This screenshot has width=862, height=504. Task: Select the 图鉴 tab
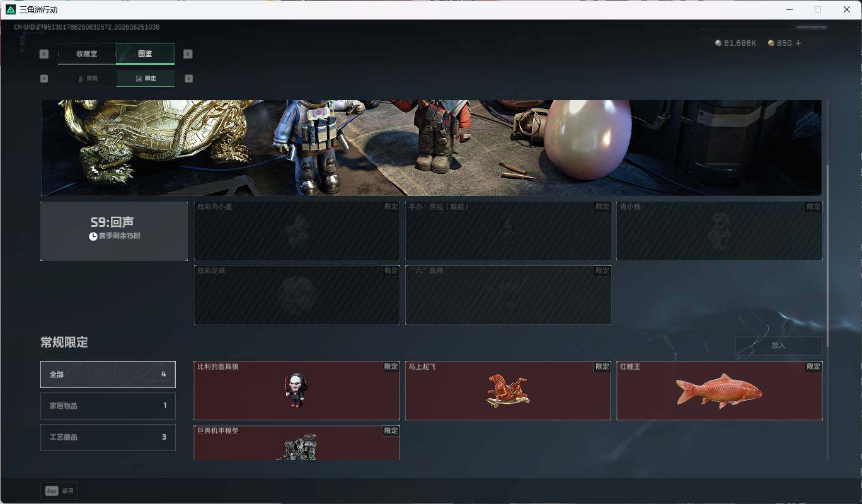tap(145, 54)
